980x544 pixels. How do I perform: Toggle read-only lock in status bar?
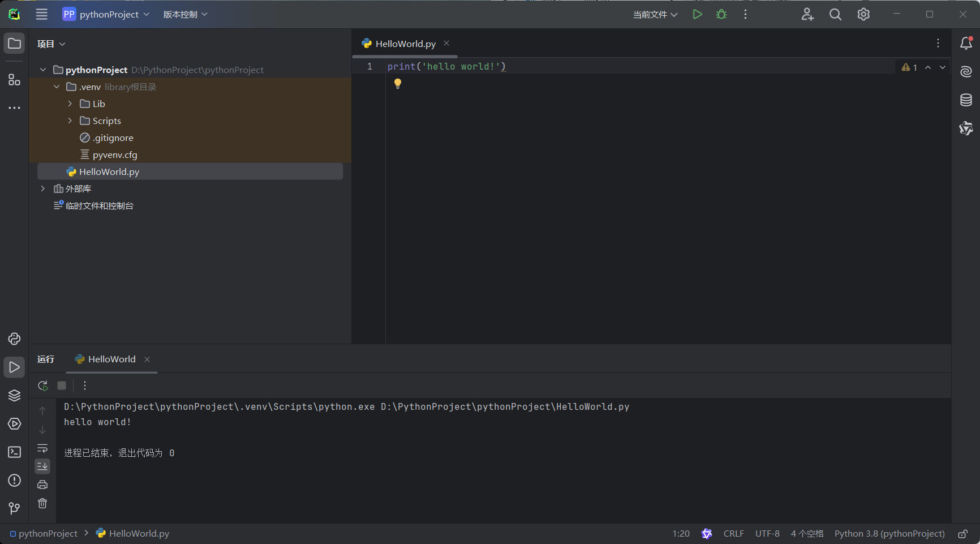[962, 534]
